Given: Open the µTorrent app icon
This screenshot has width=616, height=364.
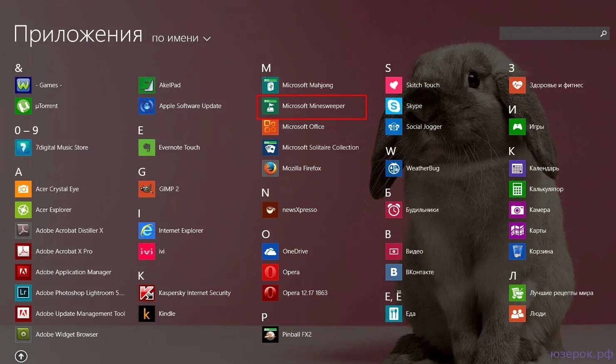Looking at the screenshot, I should click(x=23, y=106).
